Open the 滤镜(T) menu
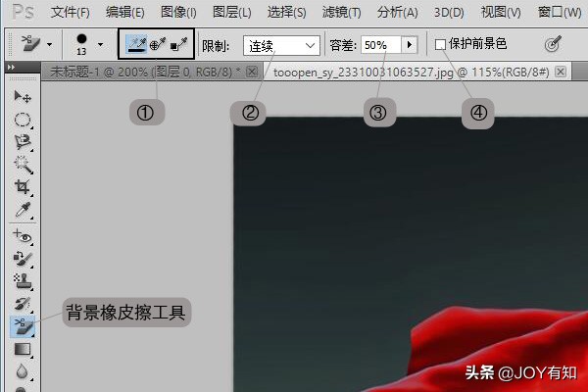 [341, 13]
